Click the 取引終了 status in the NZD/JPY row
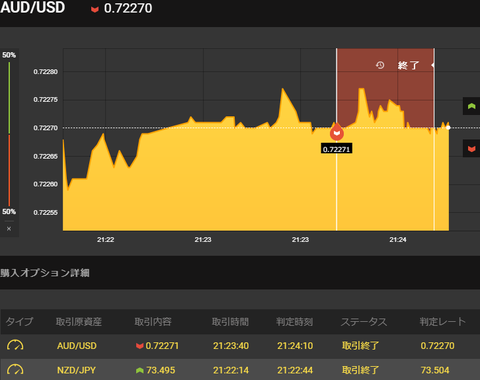Screen dimensions: 480x380 tap(360, 370)
